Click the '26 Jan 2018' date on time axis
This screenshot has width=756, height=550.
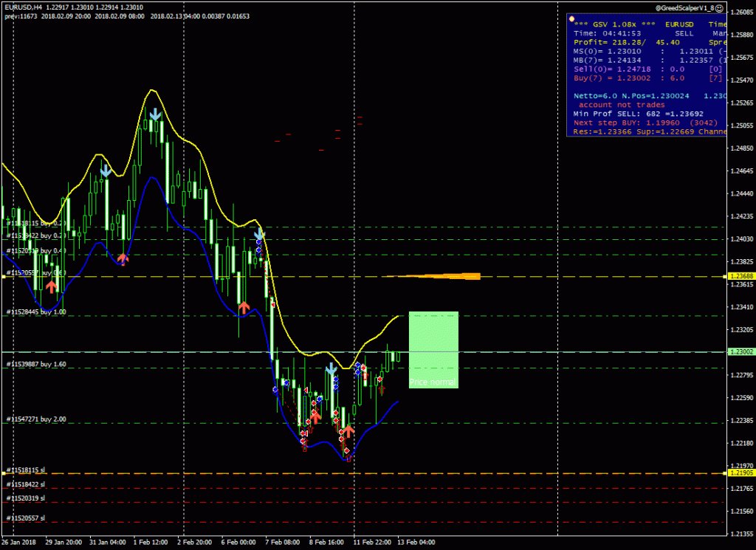(18, 543)
